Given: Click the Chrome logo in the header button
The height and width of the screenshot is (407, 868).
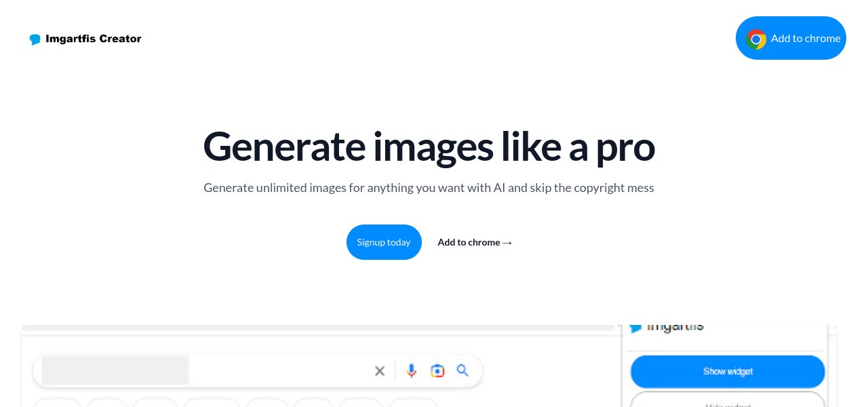Looking at the screenshot, I should click(756, 39).
